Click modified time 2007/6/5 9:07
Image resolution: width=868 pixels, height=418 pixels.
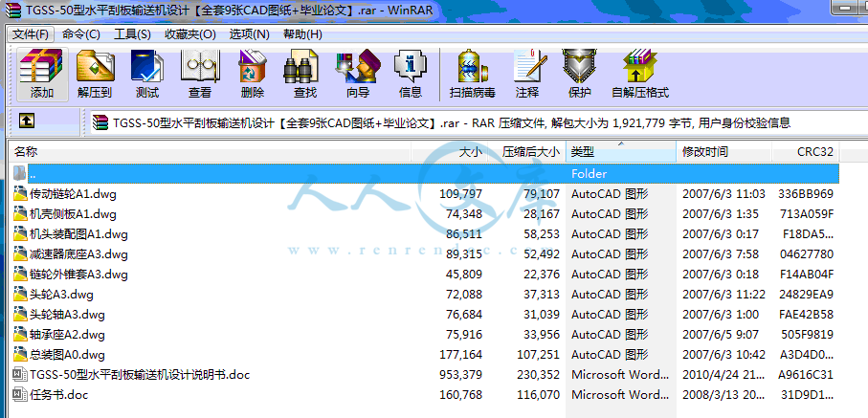(x=721, y=335)
